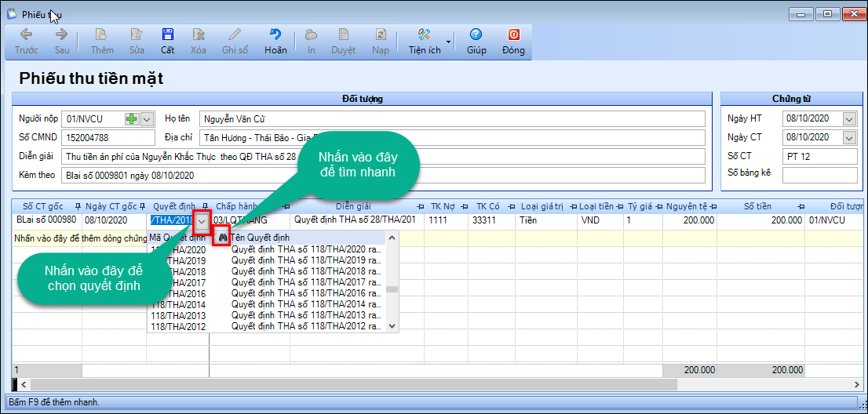Click the Ngày CT gốc cell 08/10/2020
Viewport: 868px width, 414px height.
[115, 220]
